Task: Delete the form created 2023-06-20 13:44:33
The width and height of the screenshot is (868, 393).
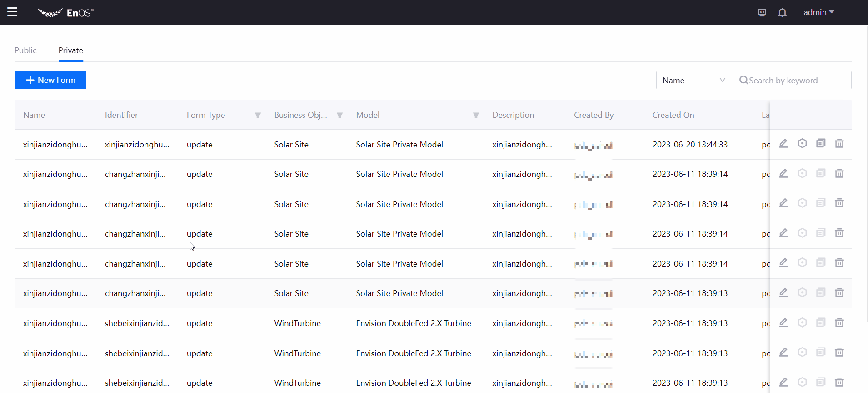Action: tap(839, 144)
